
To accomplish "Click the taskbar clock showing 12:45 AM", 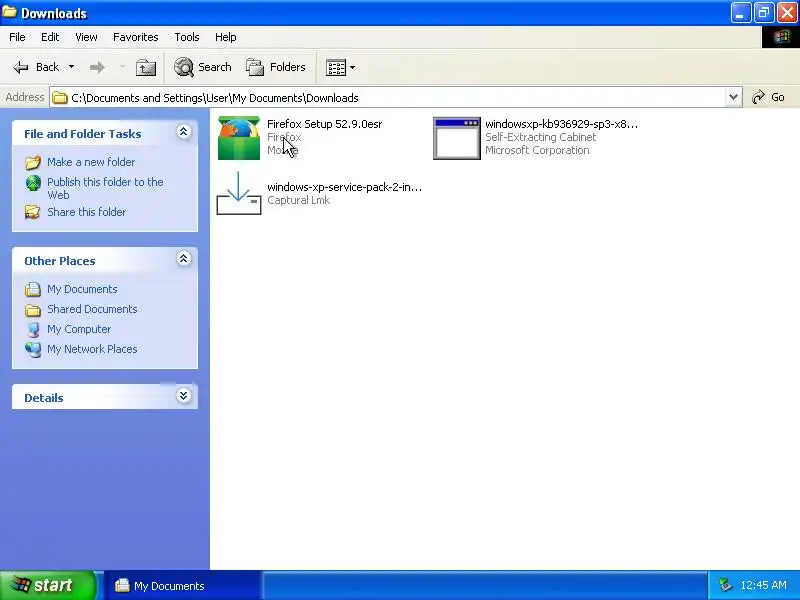I will pyautogui.click(x=763, y=585).
